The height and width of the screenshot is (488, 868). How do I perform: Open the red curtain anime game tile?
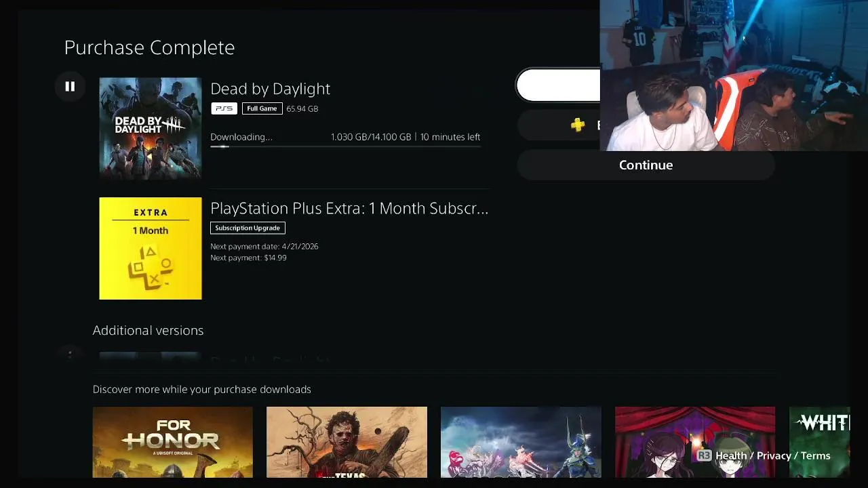[x=695, y=442]
